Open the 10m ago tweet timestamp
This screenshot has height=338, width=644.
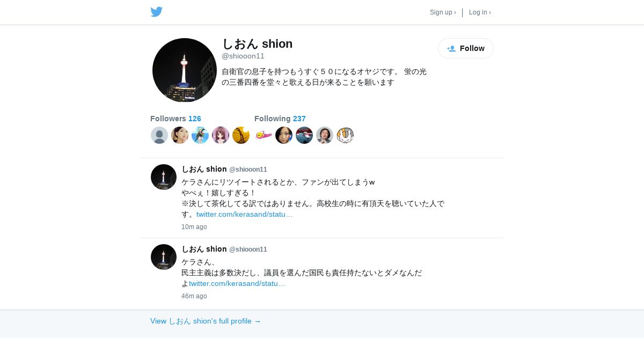tap(194, 227)
